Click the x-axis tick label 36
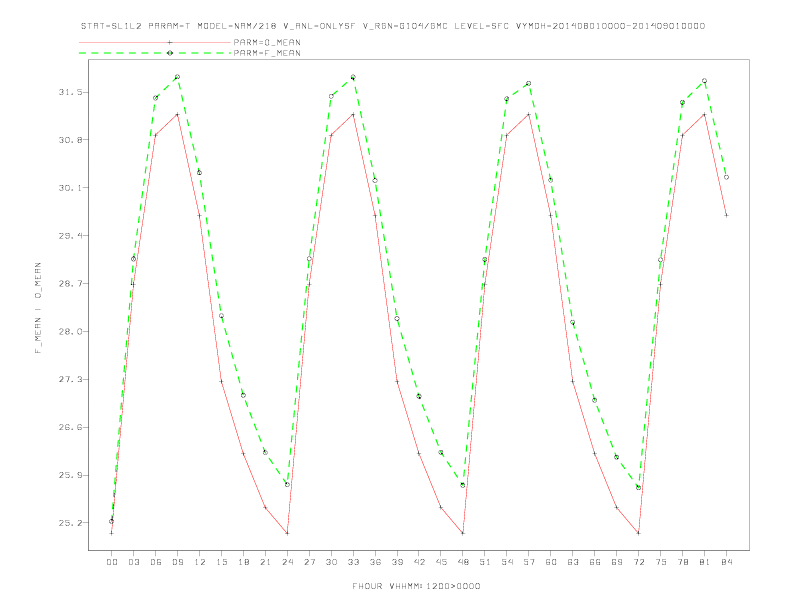 click(375, 562)
